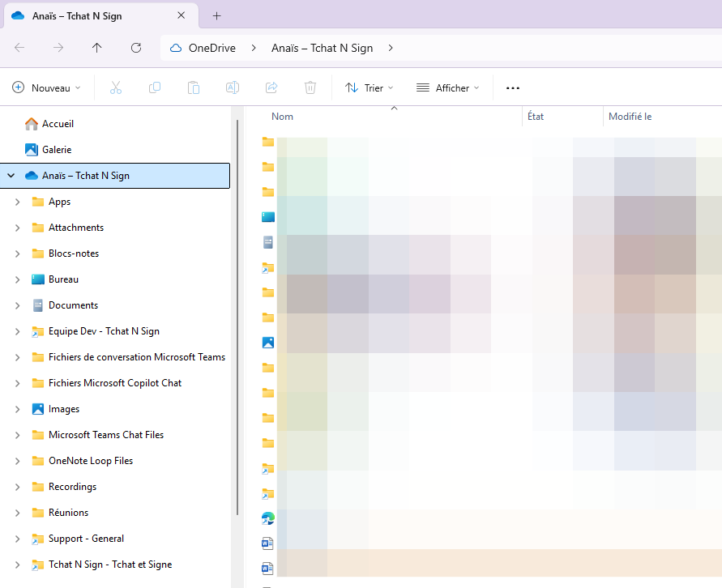Click the first Word document icon in list
Viewport: 722px width, 588px height.
pos(267,543)
